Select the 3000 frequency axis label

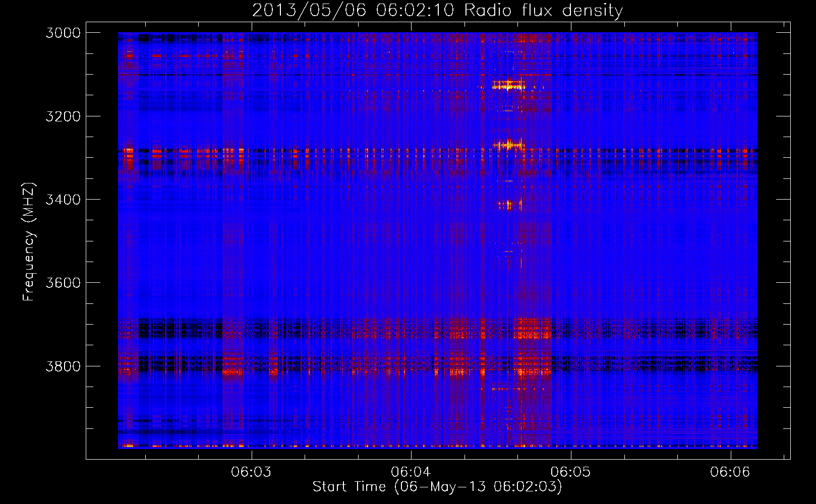click(63, 33)
